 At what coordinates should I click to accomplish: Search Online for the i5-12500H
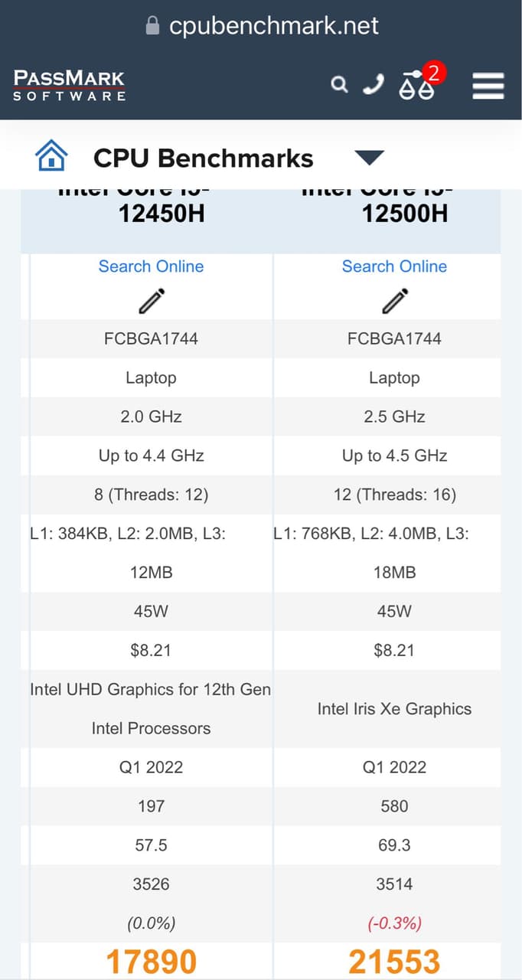(x=394, y=266)
